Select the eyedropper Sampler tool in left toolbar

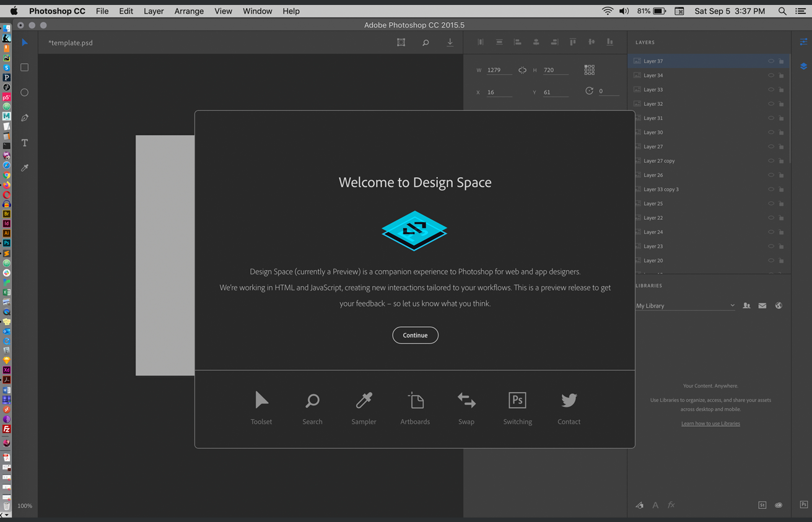tap(25, 168)
